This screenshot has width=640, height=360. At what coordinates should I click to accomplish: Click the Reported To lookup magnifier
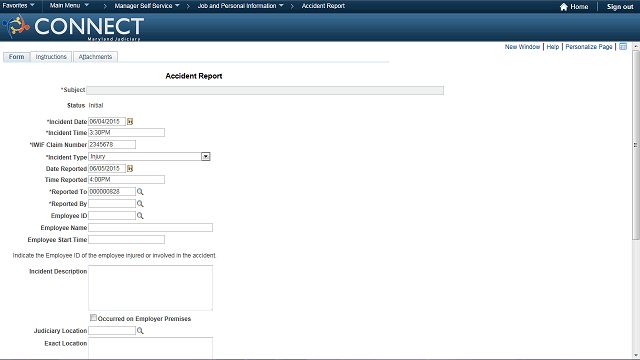click(x=140, y=191)
